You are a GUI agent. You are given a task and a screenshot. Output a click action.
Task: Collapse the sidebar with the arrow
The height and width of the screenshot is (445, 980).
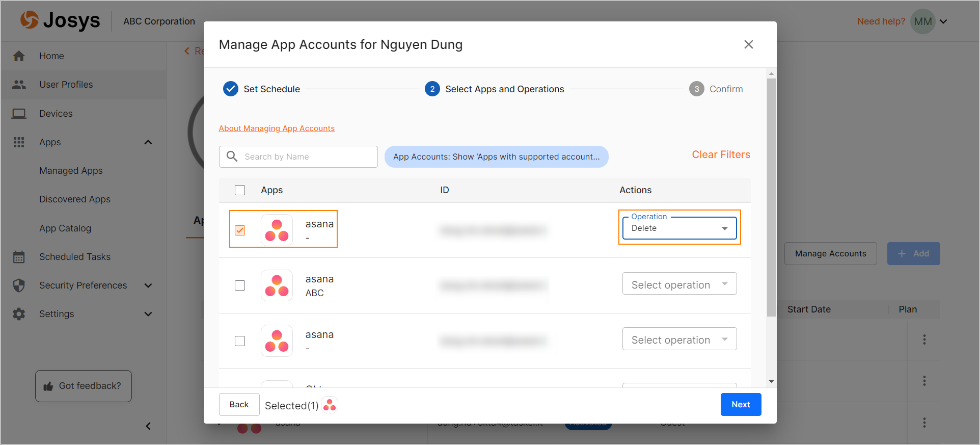click(148, 426)
